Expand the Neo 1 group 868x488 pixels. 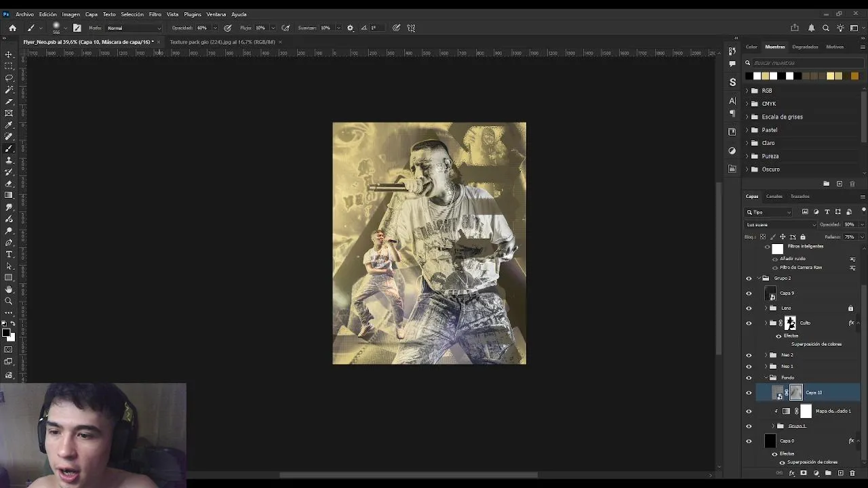[766, 367]
